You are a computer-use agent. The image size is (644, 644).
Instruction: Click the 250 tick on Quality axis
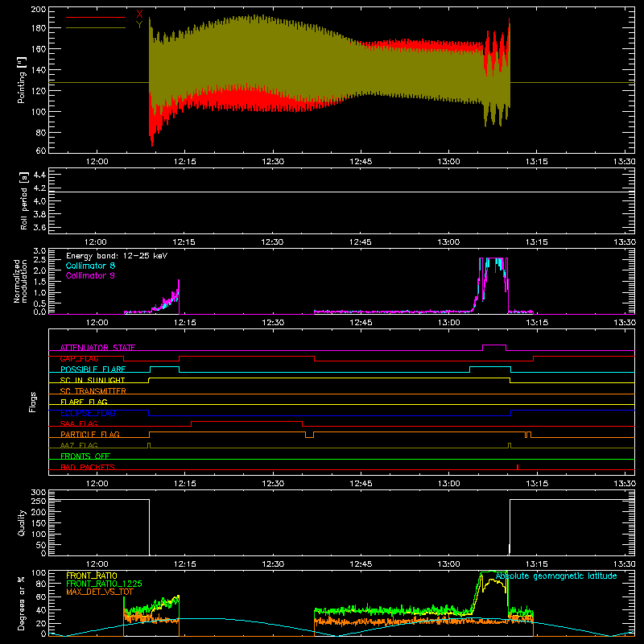[x=38, y=502]
